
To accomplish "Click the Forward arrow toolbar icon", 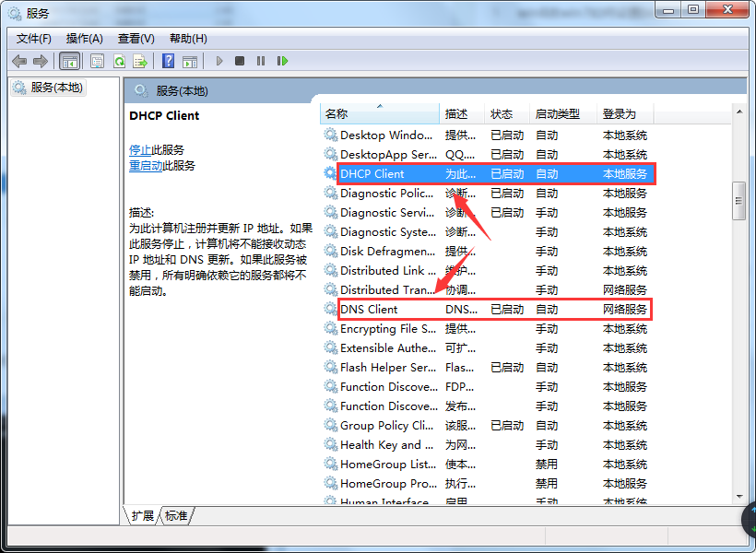I will coord(40,61).
